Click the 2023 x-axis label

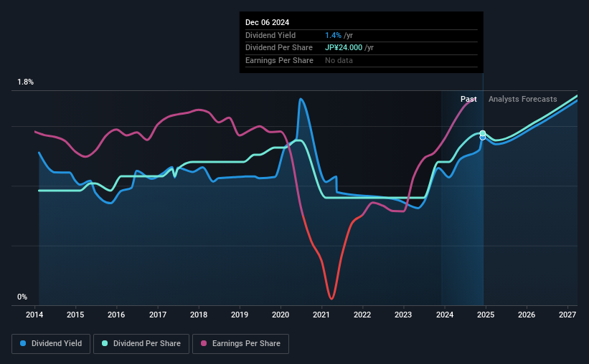pos(403,315)
